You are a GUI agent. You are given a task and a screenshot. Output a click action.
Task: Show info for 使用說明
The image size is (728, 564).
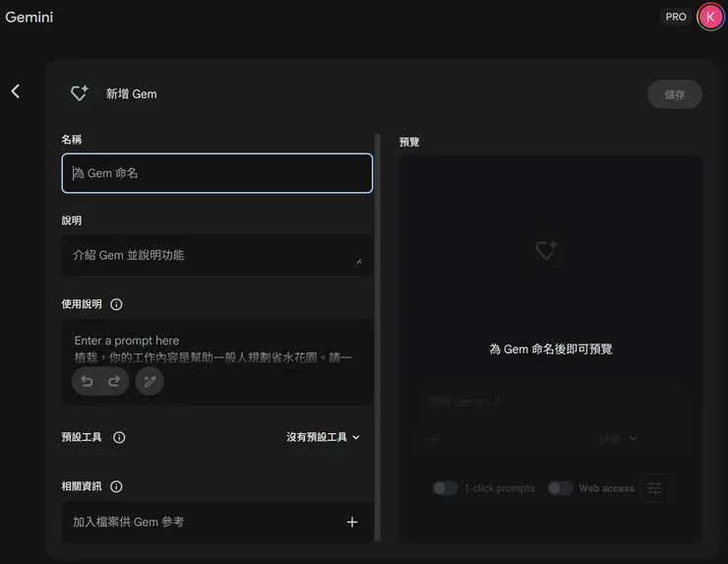[116, 304]
